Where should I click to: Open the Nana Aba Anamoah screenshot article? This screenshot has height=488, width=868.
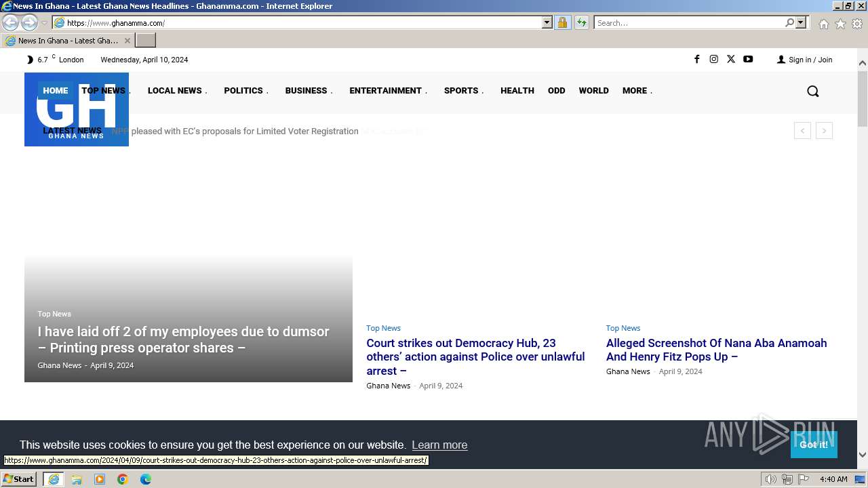point(716,350)
